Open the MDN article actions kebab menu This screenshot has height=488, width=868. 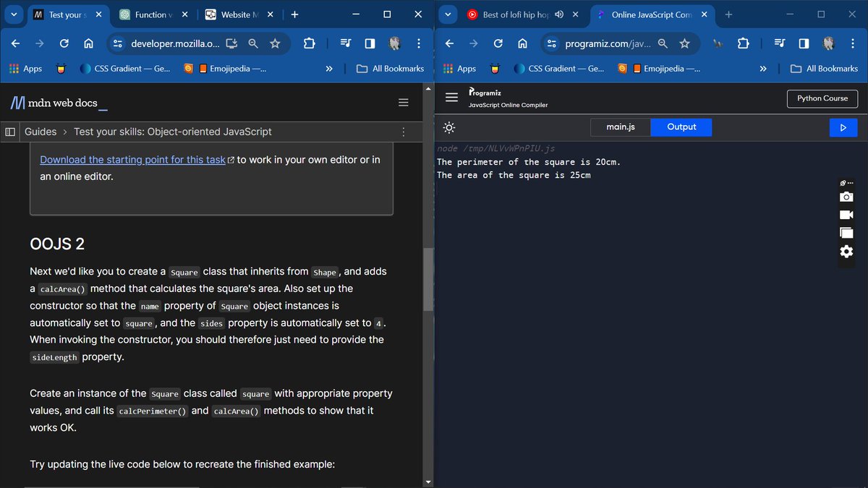(x=404, y=132)
